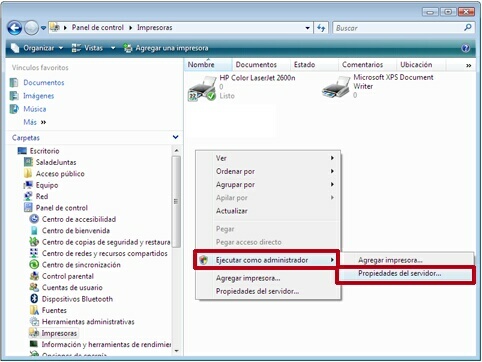The width and height of the screenshot is (482, 362).
Task: Click the folder tree scrollbar down arrow
Action: click(x=176, y=351)
